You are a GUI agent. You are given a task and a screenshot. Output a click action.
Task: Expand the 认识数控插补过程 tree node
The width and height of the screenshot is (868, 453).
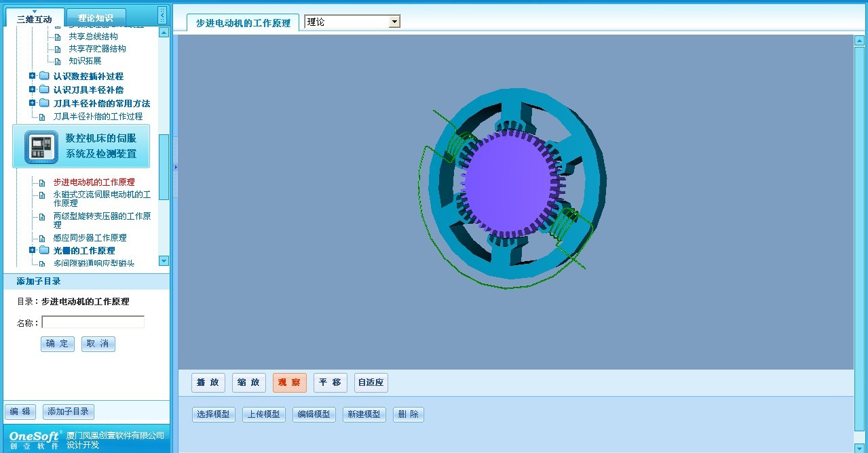pyautogui.click(x=32, y=76)
